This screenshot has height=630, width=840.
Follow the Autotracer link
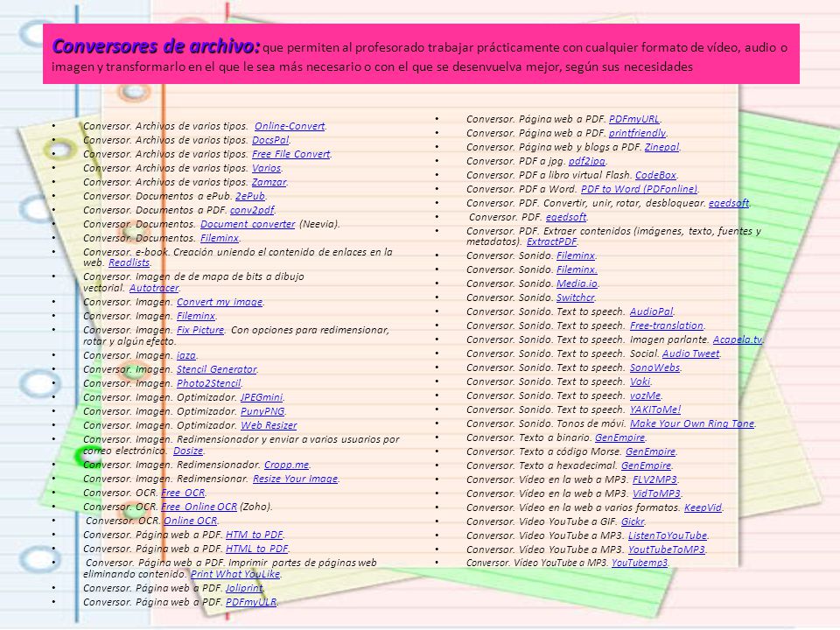click(154, 288)
